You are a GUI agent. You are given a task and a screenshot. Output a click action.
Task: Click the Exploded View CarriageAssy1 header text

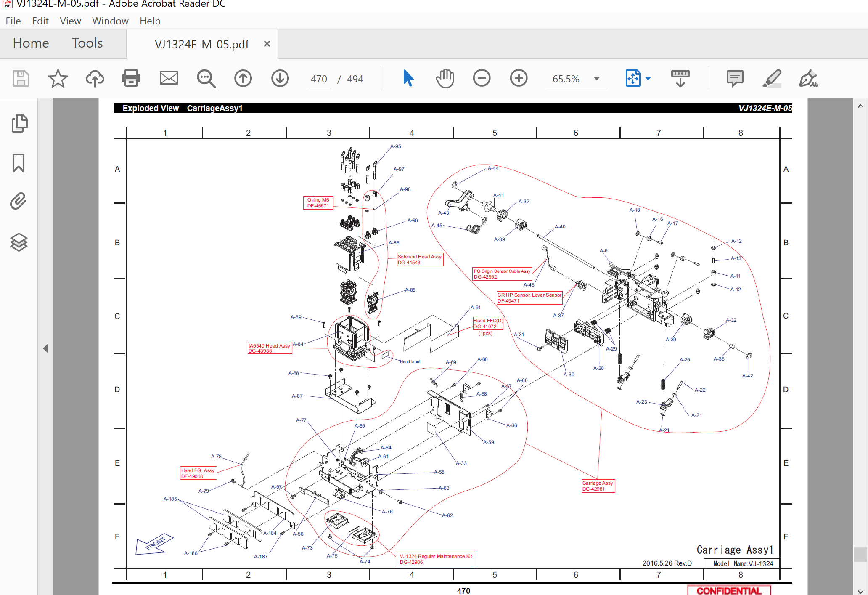tap(183, 108)
